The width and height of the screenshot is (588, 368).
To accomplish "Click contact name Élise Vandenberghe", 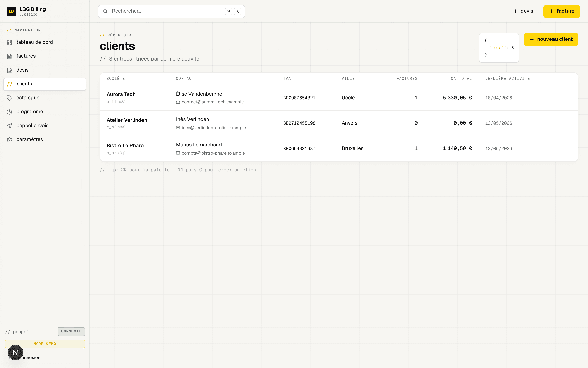I will tap(199, 94).
